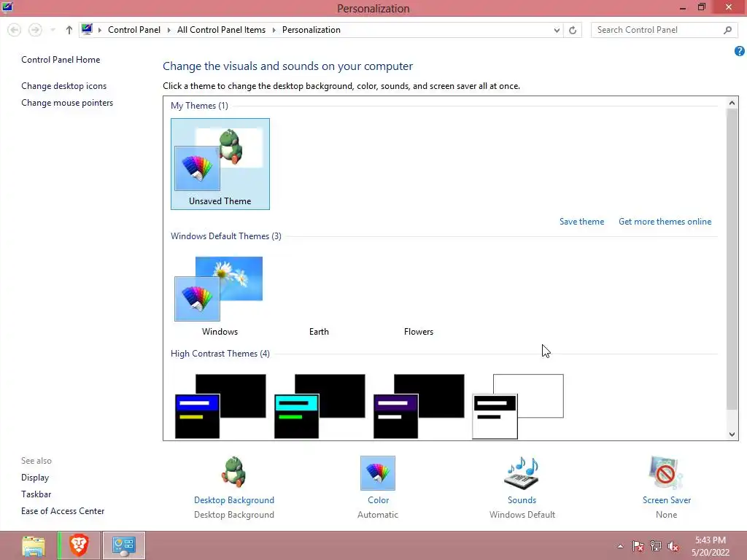Viewport: 747px width, 560px height.
Task: Apply the Windows default theme
Action: (x=220, y=296)
